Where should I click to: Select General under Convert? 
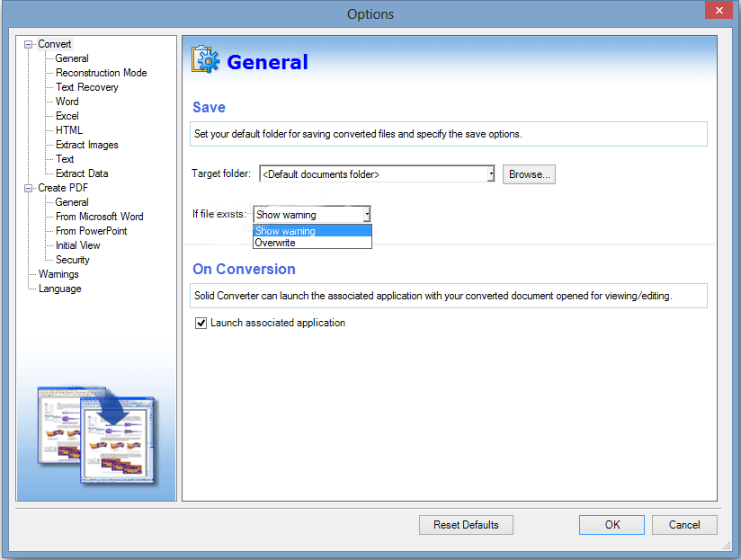(x=72, y=58)
